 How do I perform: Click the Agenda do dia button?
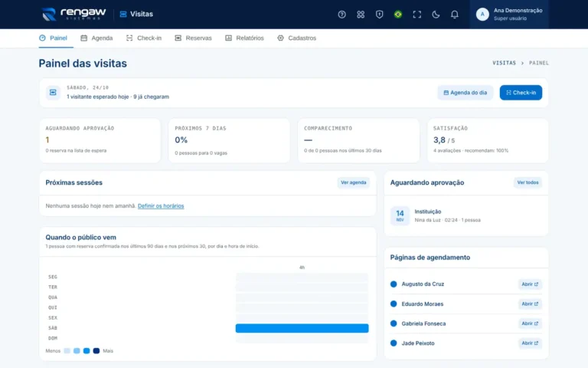(465, 92)
